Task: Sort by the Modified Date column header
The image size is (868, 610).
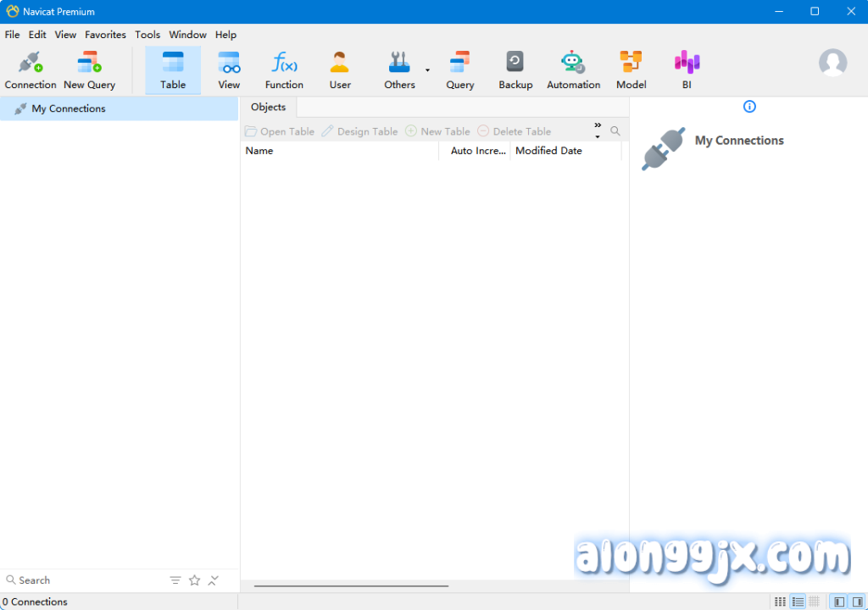Action: 548,151
